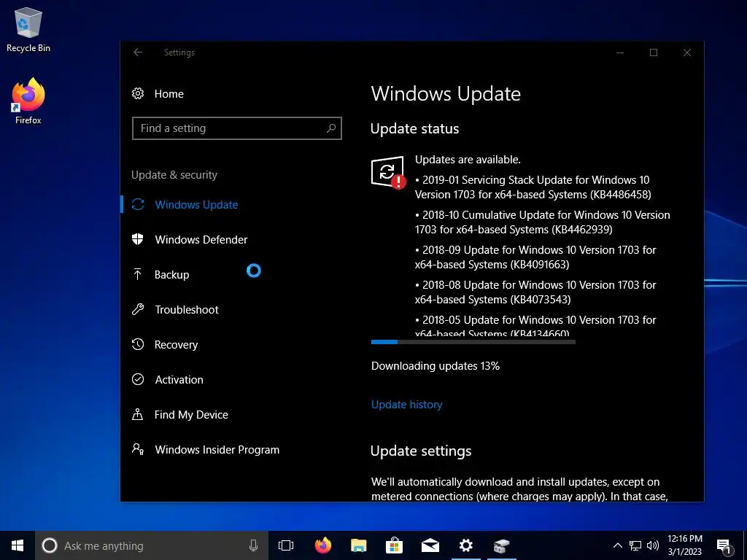Minimize the Settings window
Screen dimensions: 747x560
(620, 52)
